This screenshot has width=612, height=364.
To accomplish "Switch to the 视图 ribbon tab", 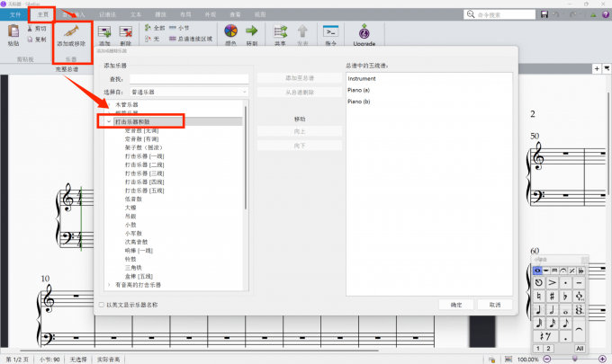I will click(x=260, y=14).
